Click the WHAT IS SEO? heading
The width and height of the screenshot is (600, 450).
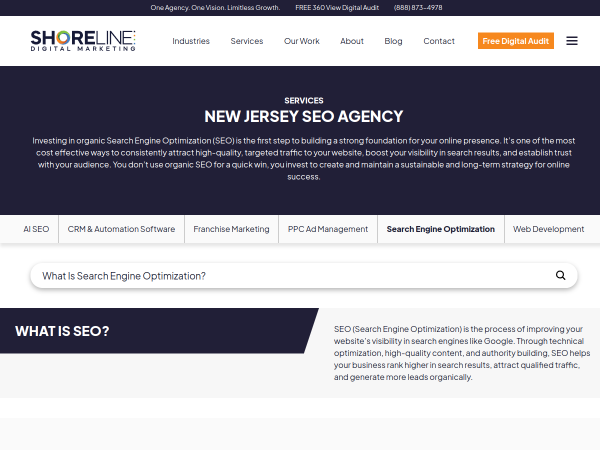[62, 331]
